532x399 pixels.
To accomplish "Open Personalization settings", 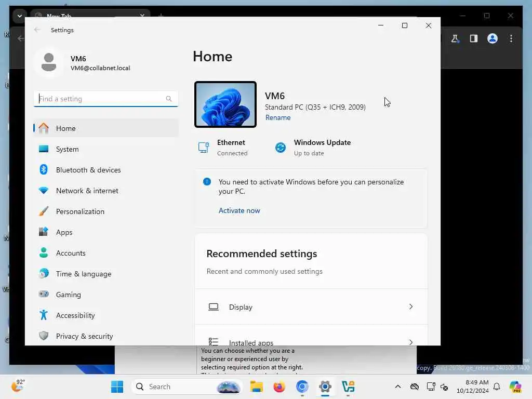I will (106, 211).
